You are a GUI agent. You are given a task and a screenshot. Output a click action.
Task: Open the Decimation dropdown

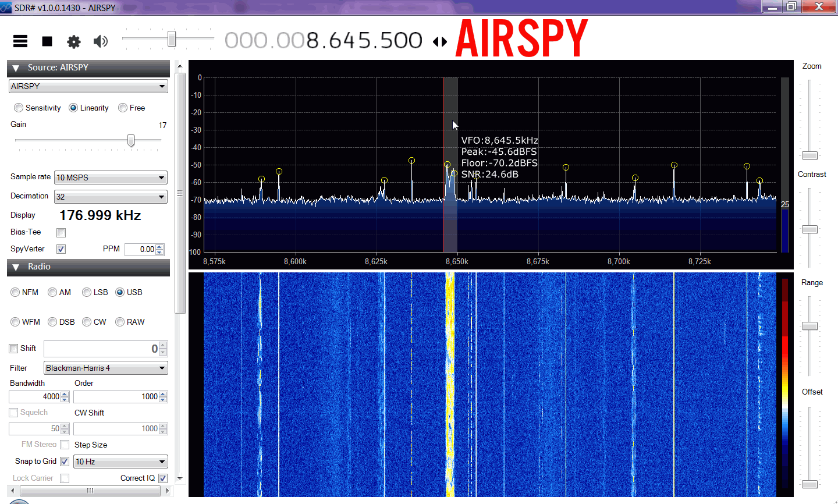pos(162,197)
